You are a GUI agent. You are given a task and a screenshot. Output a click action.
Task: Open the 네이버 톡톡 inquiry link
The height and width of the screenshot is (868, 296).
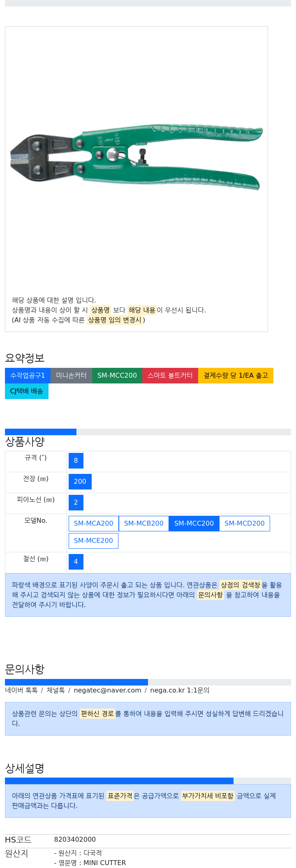(x=21, y=690)
